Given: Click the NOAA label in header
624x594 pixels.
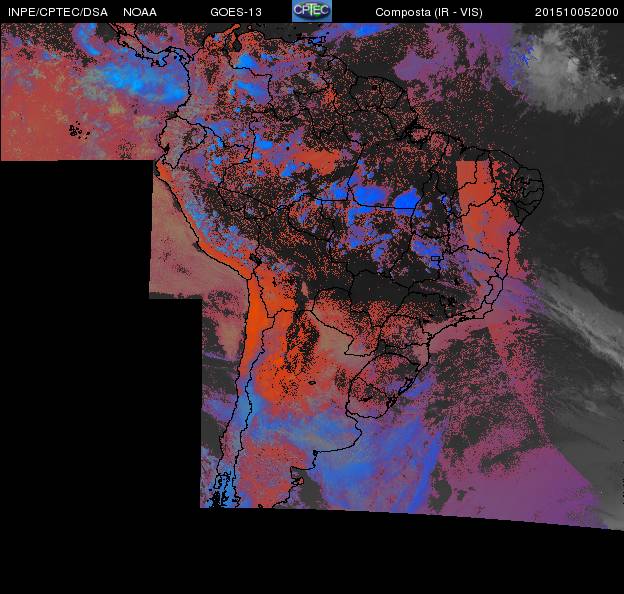Looking at the screenshot, I should 140,12.
